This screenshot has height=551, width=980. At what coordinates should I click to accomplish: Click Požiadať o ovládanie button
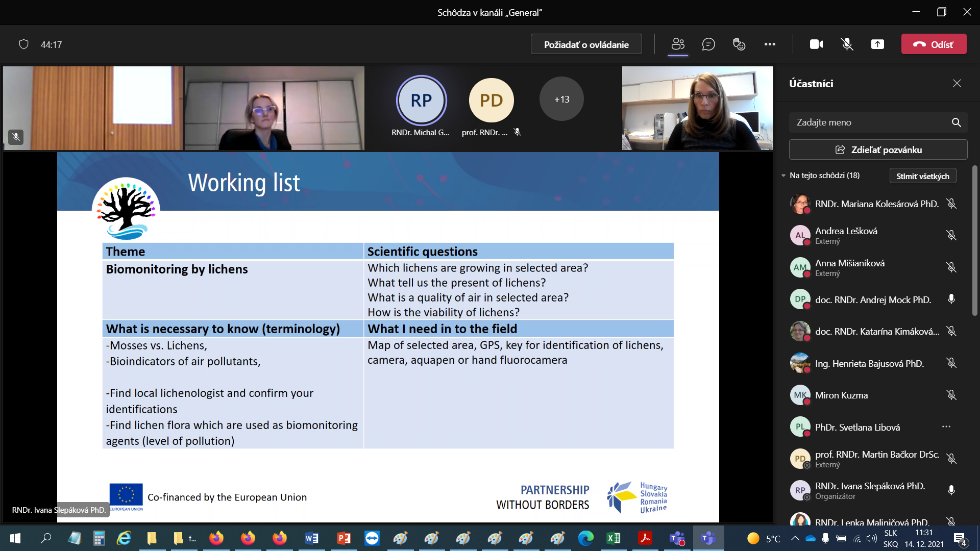click(586, 44)
